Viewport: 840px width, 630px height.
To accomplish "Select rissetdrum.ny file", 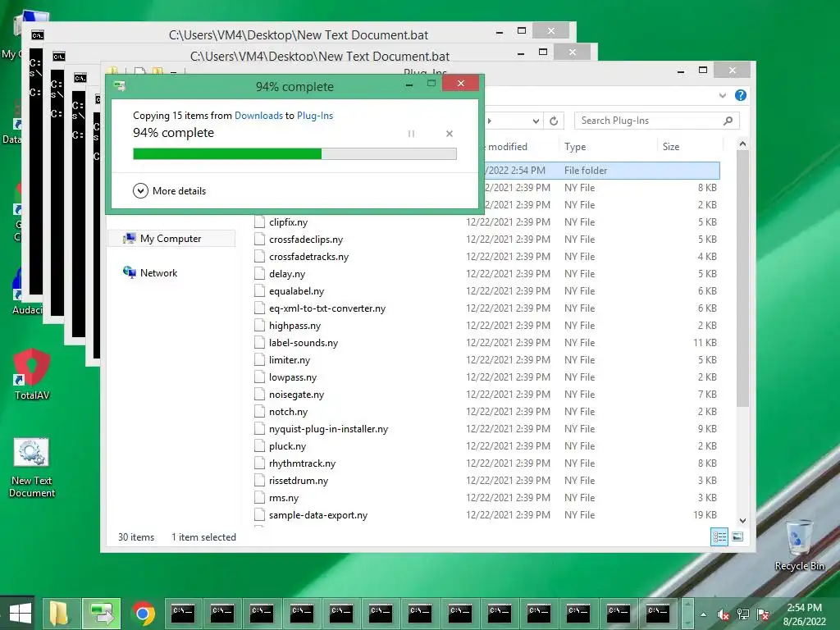I will point(299,481).
